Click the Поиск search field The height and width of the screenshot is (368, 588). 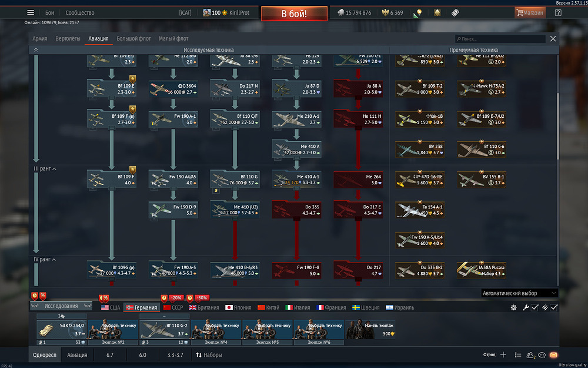[x=500, y=39]
